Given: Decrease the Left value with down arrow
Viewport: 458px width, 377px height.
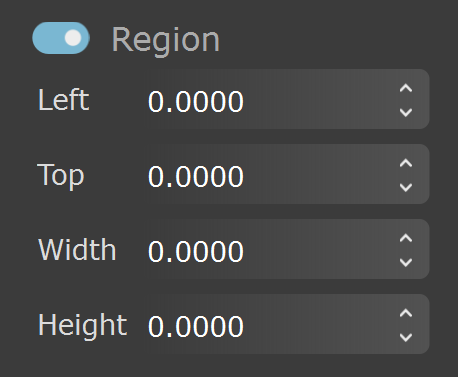Looking at the screenshot, I should tap(406, 112).
